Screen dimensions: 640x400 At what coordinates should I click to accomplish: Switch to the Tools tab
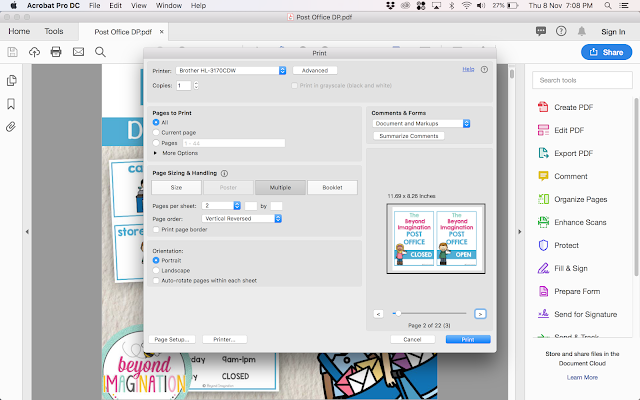click(x=54, y=31)
